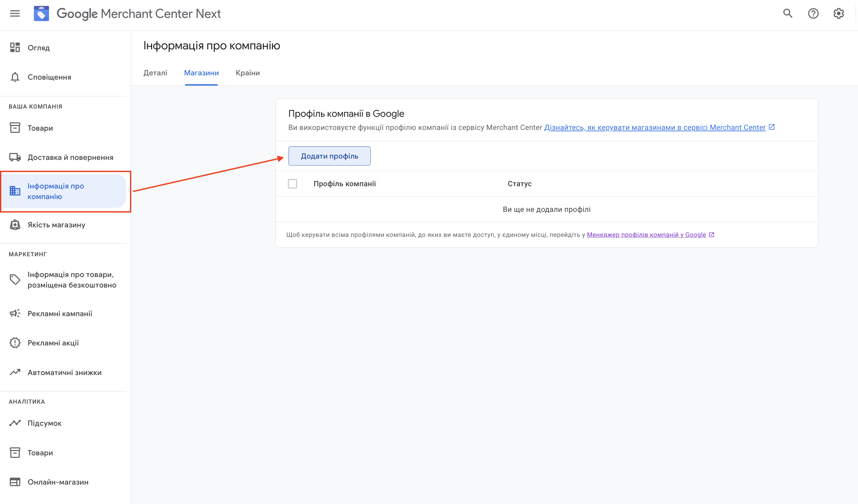Open the hamburger main menu
Screen dimensions: 858x504
[15, 13]
